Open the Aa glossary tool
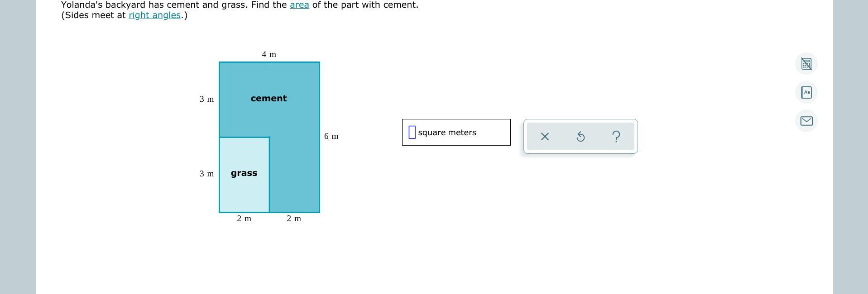 (x=806, y=92)
